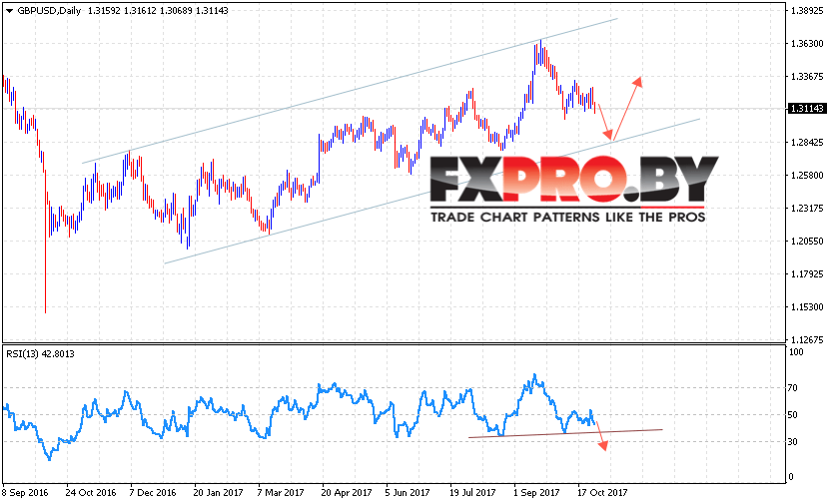The height and width of the screenshot is (504, 828).
Task: Select the current price label 1.31143
Action: 806,108
